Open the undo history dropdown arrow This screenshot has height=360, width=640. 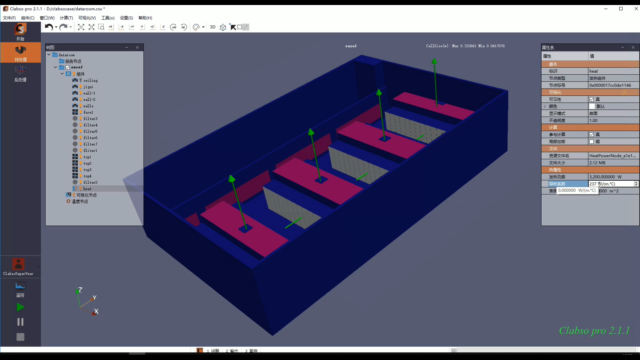pyautogui.click(x=56, y=27)
